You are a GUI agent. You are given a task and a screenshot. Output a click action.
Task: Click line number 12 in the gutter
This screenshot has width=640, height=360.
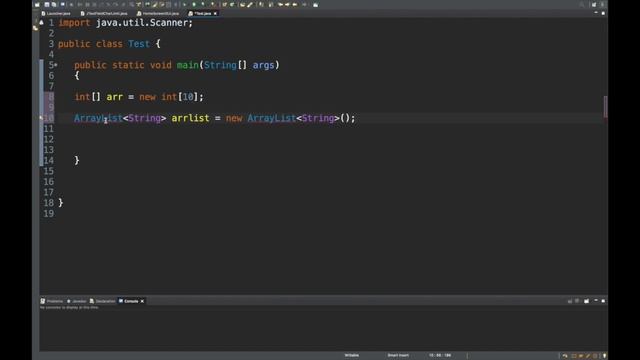click(49, 140)
